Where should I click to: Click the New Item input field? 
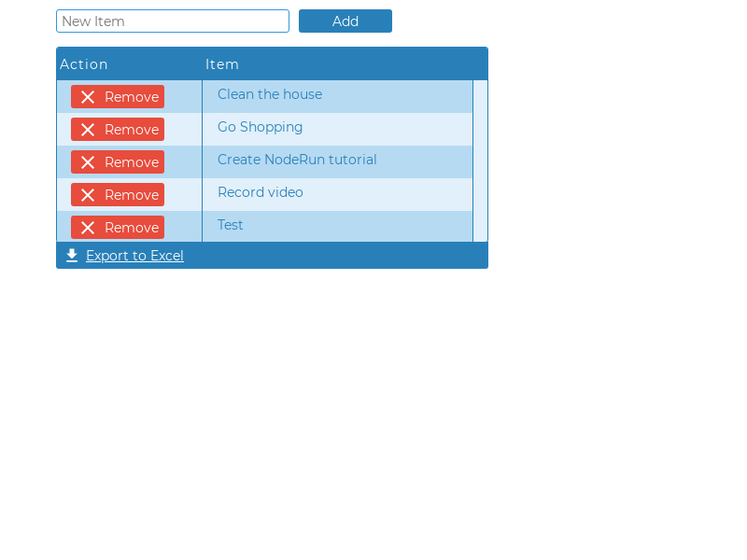tap(173, 21)
